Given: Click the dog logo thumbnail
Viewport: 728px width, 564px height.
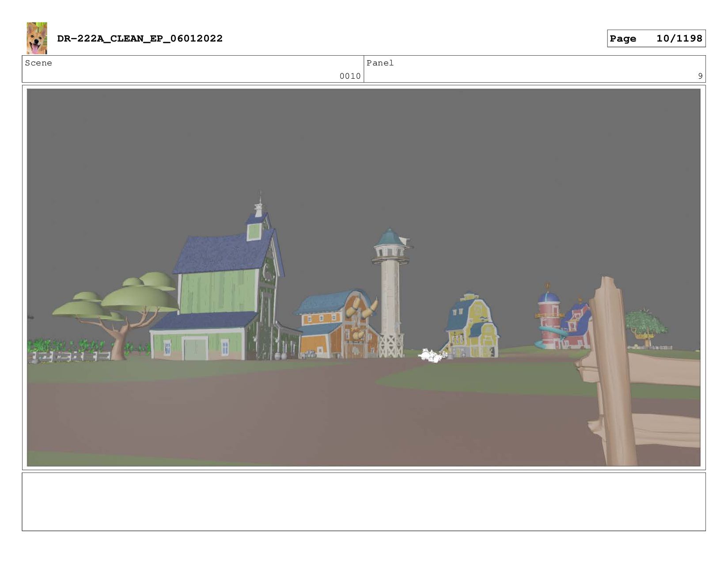Looking at the screenshot, I should [37, 38].
